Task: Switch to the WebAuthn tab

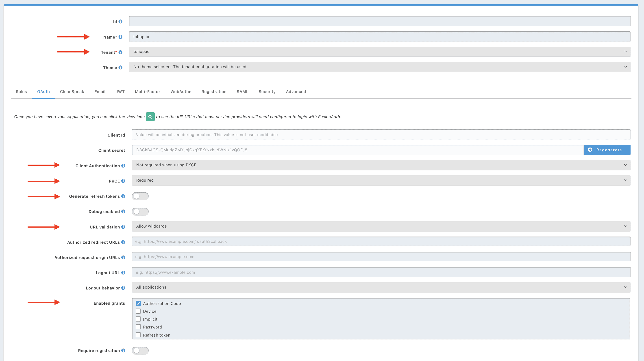Action: [181, 91]
